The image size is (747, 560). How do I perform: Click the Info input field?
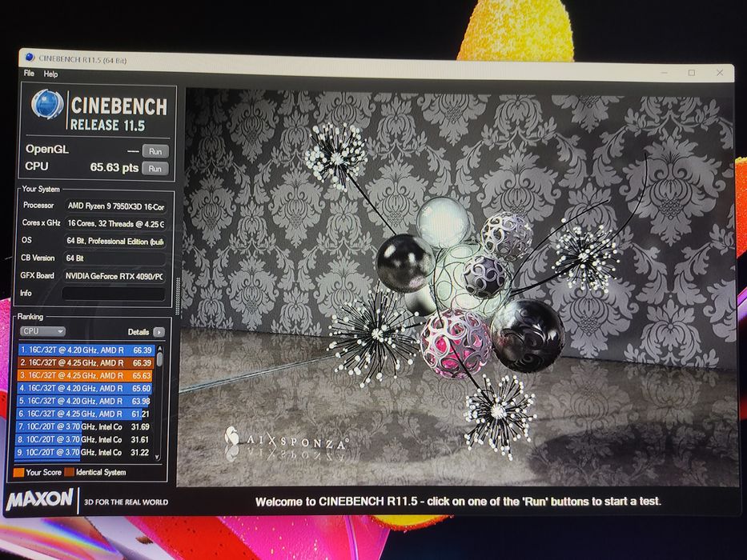click(x=114, y=294)
